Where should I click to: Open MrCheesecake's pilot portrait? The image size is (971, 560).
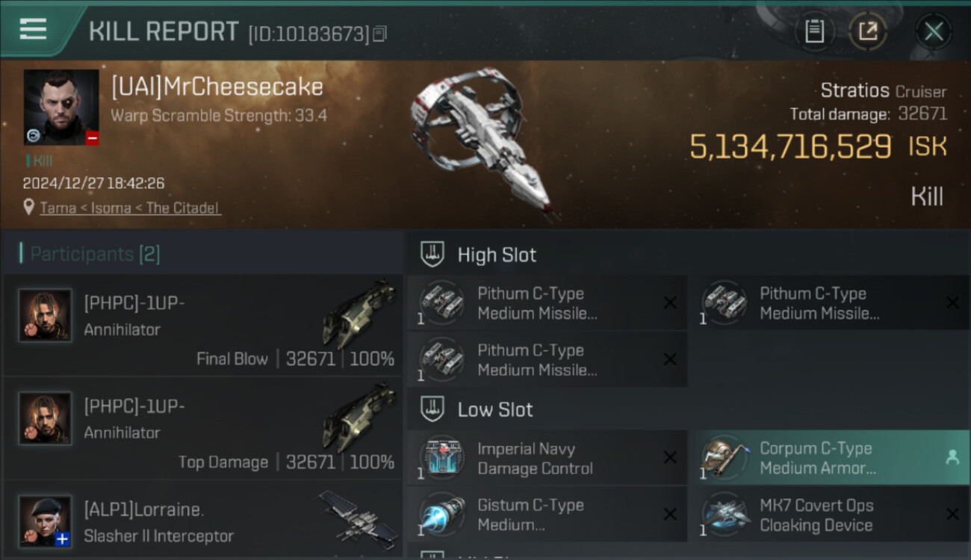(61, 108)
